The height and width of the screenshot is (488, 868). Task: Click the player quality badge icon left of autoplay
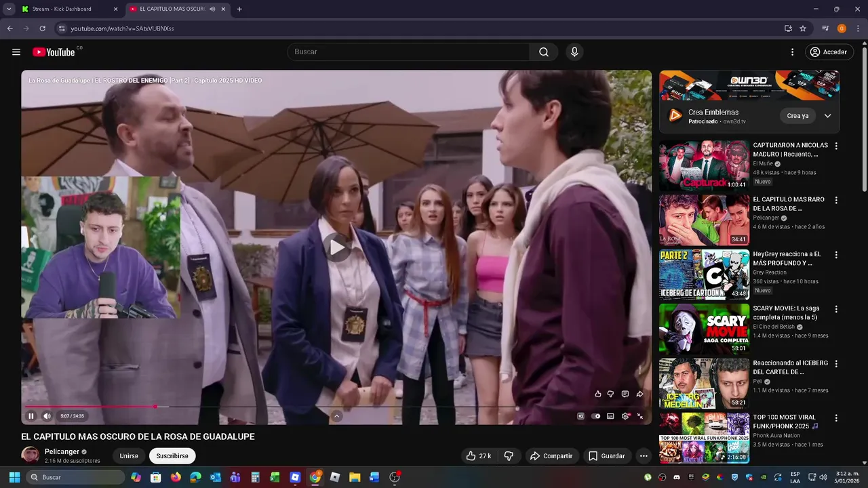coord(580,416)
